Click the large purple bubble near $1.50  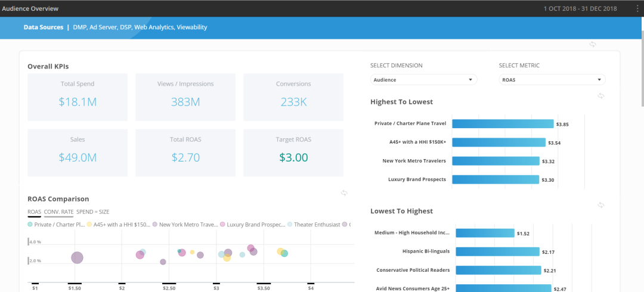click(77, 257)
